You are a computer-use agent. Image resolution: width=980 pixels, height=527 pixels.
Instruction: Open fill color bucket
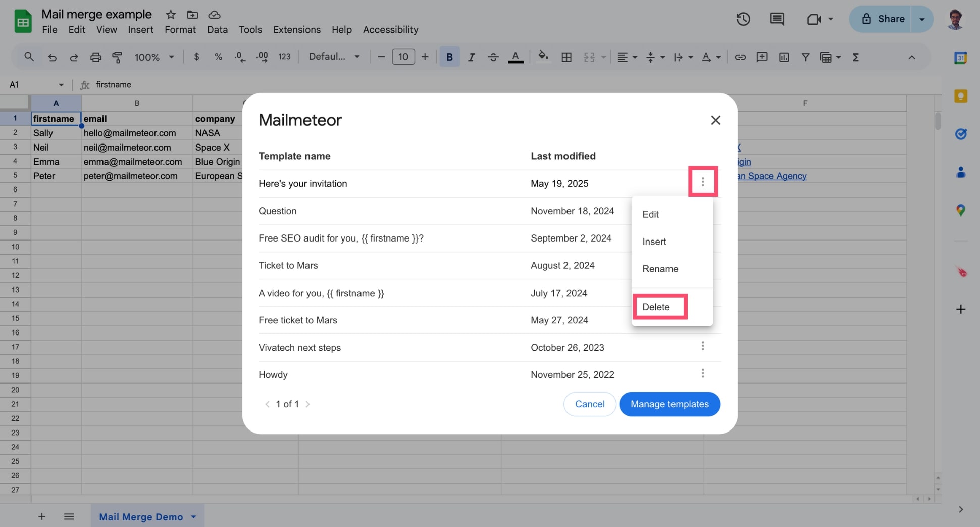543,56
